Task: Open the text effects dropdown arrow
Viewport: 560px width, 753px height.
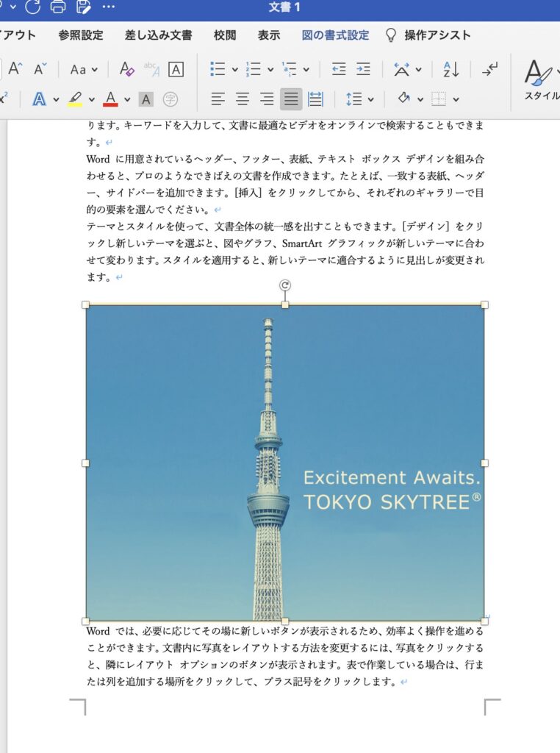Action: tap(56, 100)
